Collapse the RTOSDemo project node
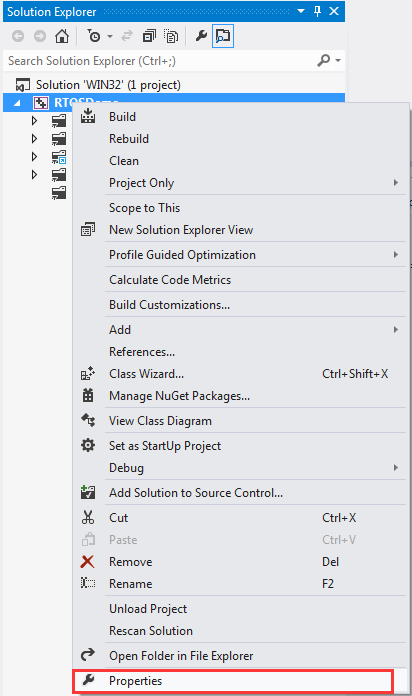 click(x=17, y=103)
